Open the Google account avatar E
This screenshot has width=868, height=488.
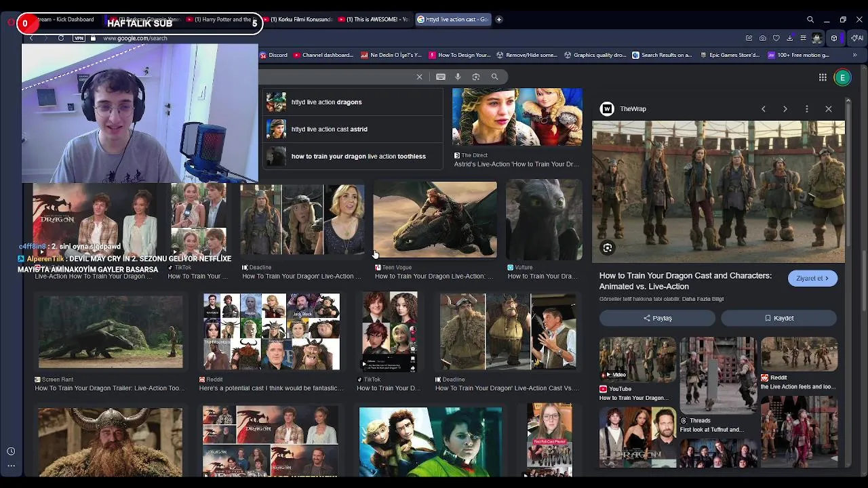click(x=842, y=77)
